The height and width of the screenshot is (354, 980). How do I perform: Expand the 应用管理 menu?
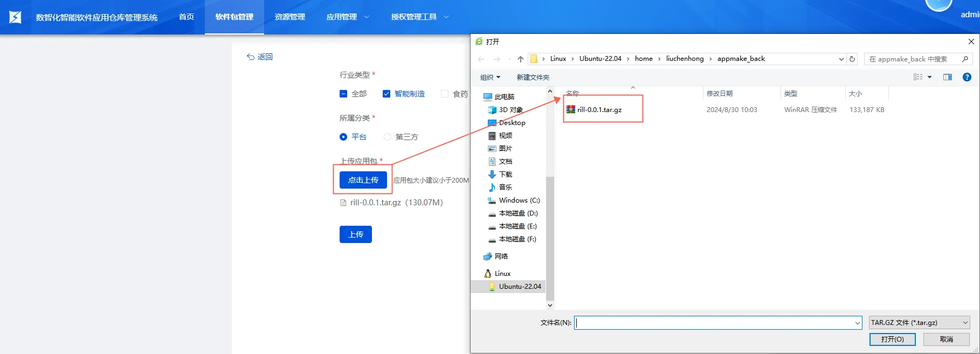[348, 17]
